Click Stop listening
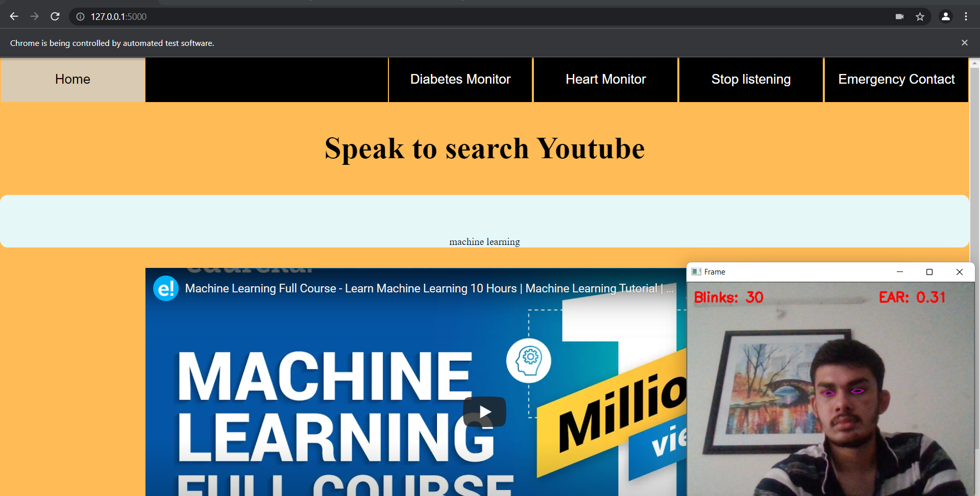Viewport: 980px width, 496px height. pyautogui.click(x=751, y=80)
